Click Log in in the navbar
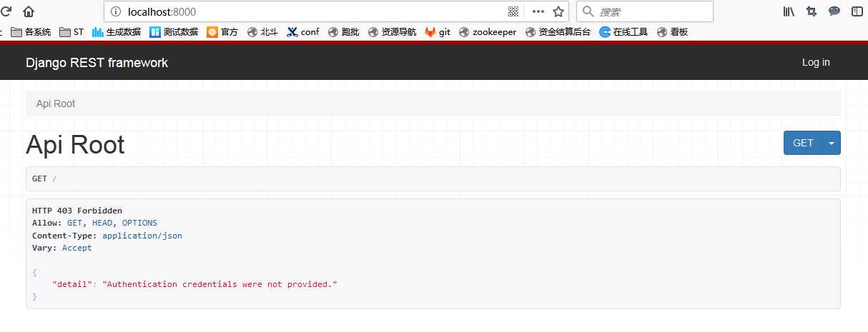This screenshot has height=332, width=868. (x=816, y=63)
